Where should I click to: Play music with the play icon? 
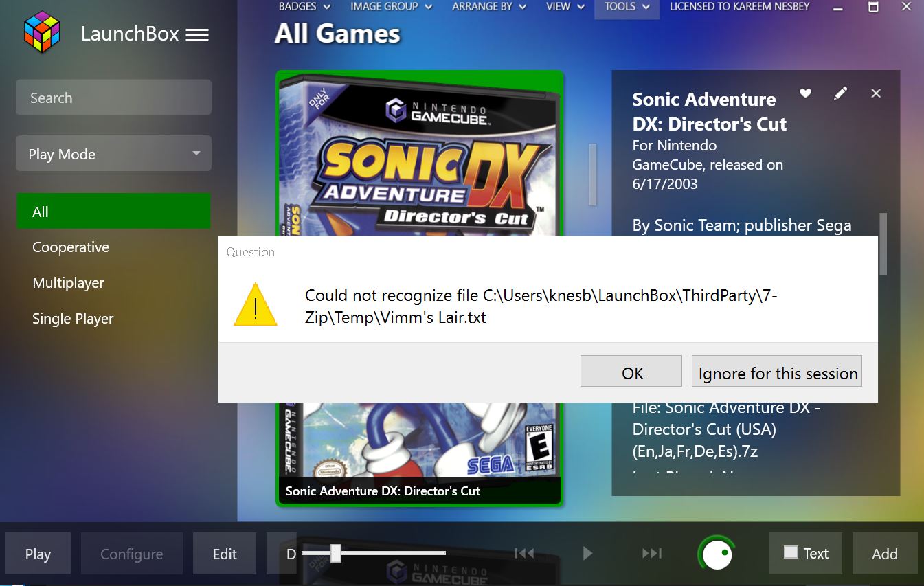click(587, 553)
